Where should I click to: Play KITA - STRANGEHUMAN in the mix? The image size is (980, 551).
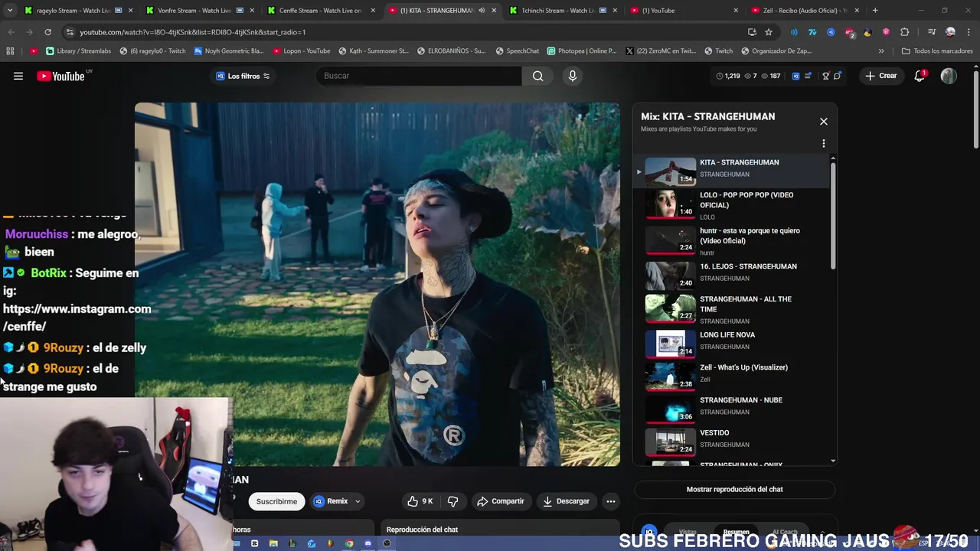(733, 171)
